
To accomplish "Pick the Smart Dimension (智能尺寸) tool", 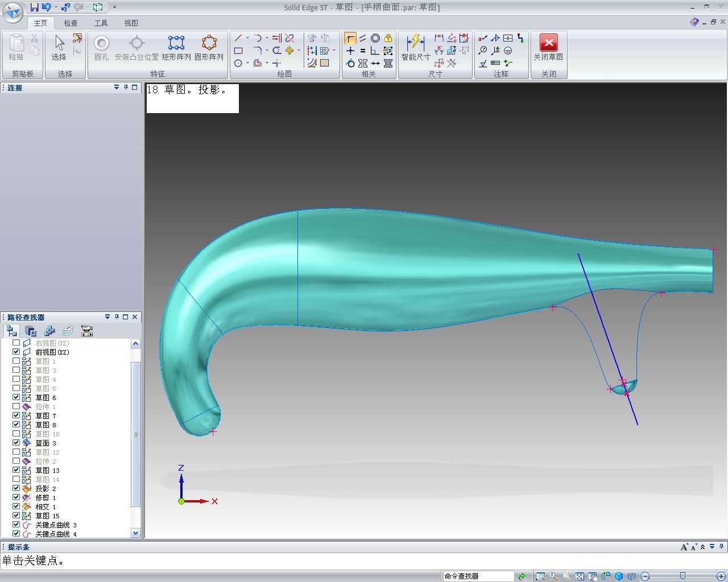I will pos(416,47).
